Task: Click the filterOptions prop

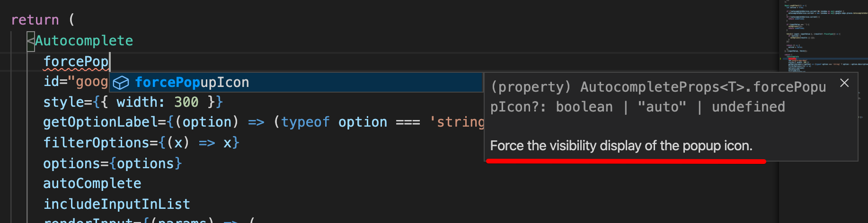Action: [96, 143]
